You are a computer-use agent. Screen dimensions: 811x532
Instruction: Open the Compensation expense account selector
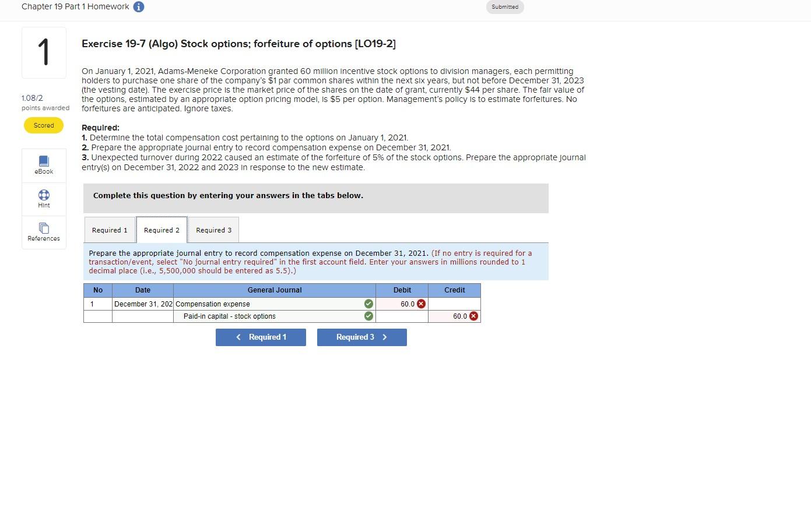(268, 304)
